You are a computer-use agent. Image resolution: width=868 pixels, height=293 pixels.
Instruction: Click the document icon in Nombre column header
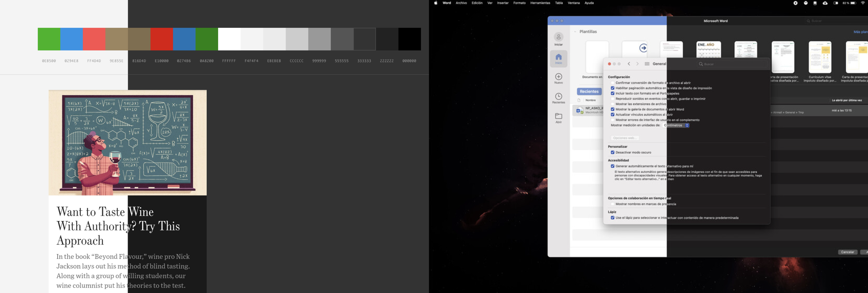[579, 100]
